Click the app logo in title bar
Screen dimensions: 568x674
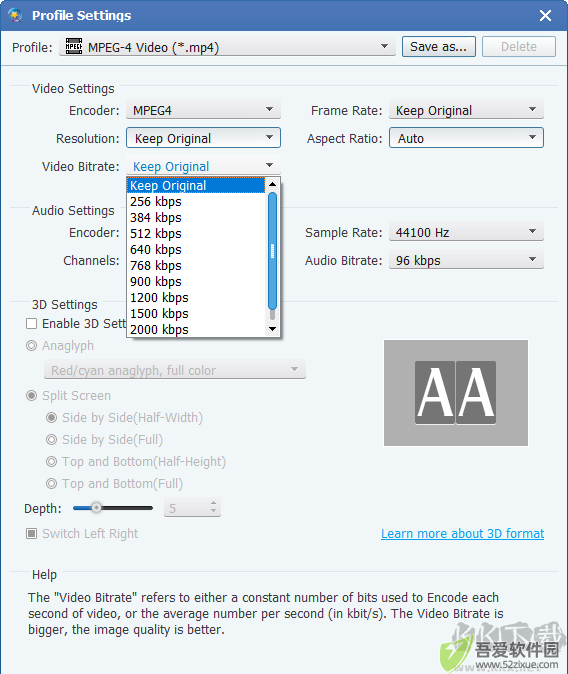[15, 16]
